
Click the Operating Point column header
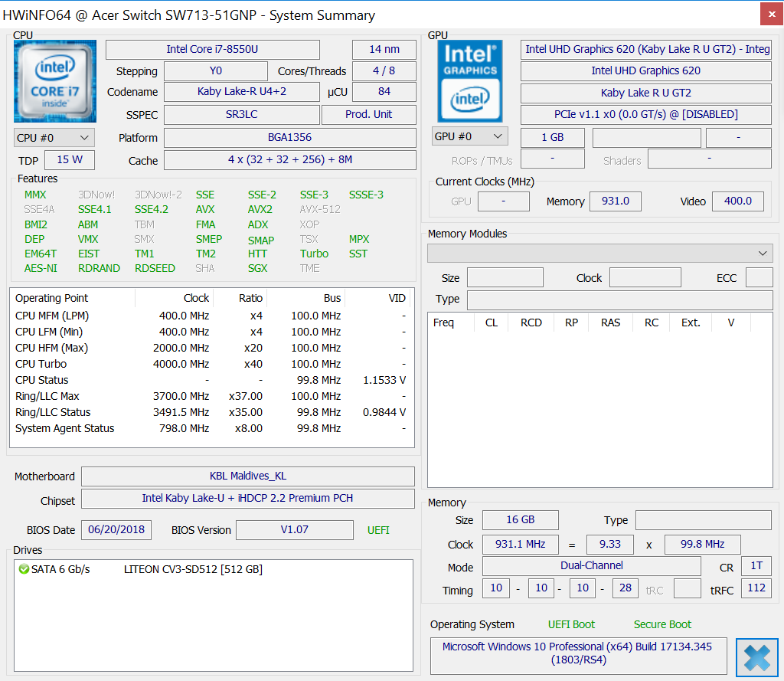pos(51,298)
